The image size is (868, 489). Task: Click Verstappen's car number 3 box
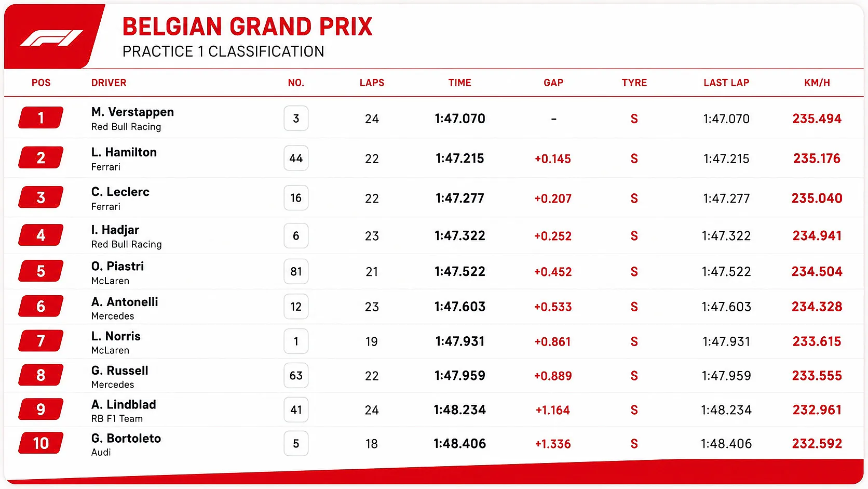tap(296, 118)
